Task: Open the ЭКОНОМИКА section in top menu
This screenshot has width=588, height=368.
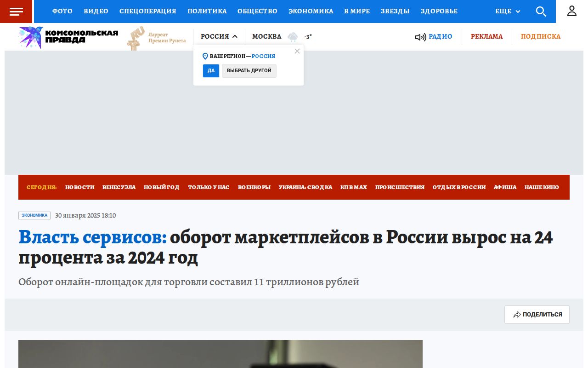Action: click(x=311, y=11)
